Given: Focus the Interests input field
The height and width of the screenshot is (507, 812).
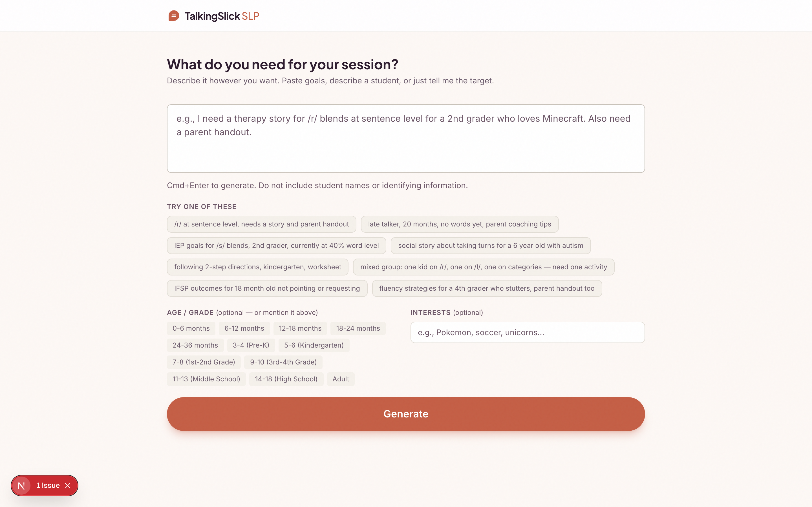Looking at the screenshot, I should click(x=527, y=332).
